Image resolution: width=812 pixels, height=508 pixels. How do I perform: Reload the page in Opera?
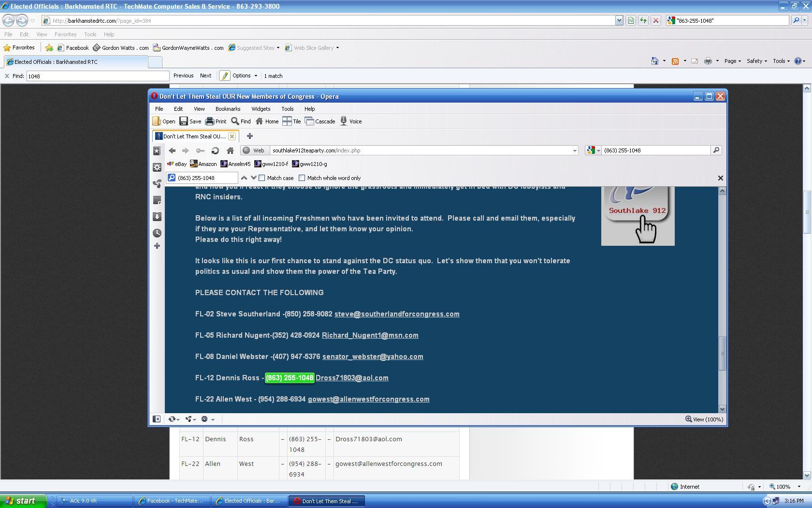click(215, 150)
